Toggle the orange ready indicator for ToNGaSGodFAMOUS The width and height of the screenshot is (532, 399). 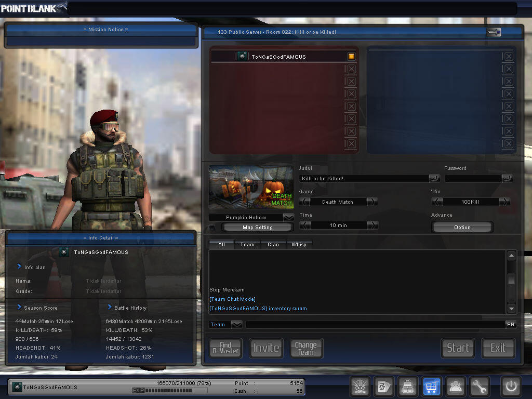tap(351, 56)
